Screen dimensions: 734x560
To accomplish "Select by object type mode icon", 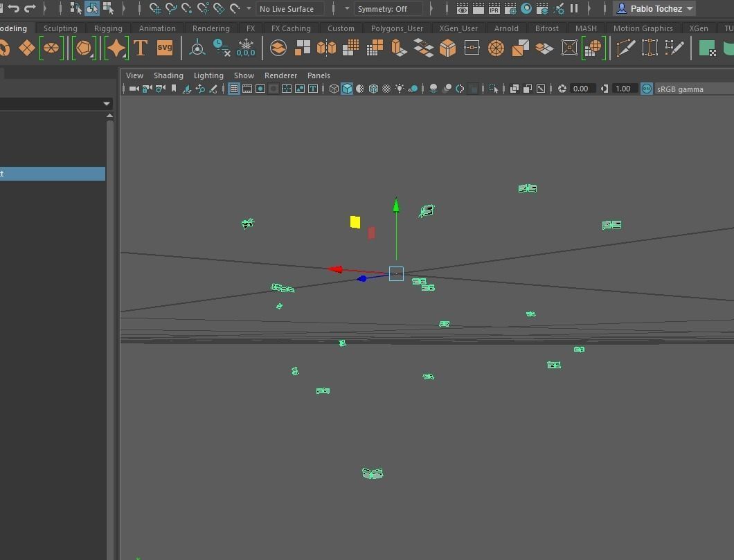I will (x=91, y=8).
